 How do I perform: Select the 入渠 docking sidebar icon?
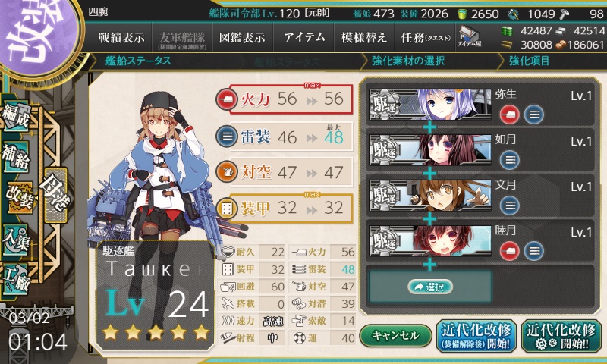click(x=16, y=240)
